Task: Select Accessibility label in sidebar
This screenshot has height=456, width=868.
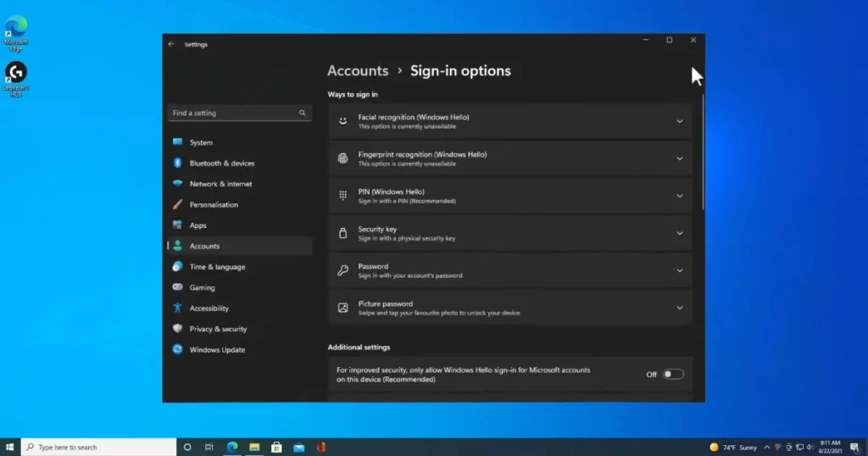Action: pyautogui.click(x=209, y=309)
